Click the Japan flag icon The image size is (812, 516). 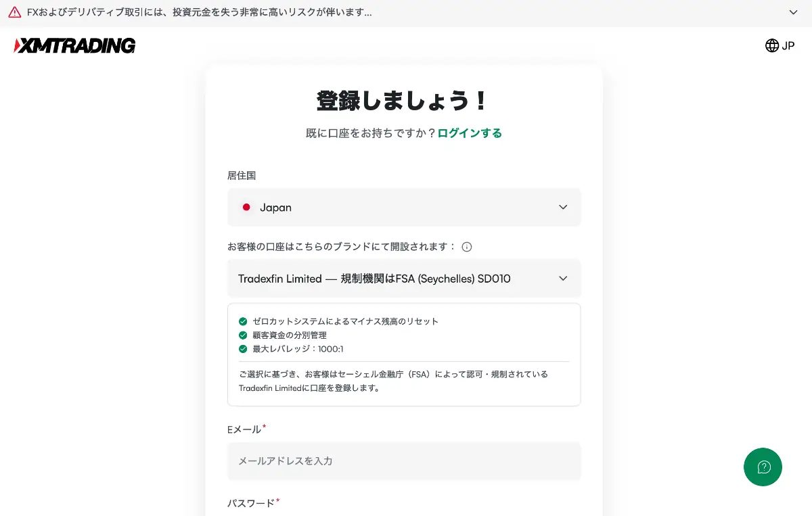tap(246, 207)
